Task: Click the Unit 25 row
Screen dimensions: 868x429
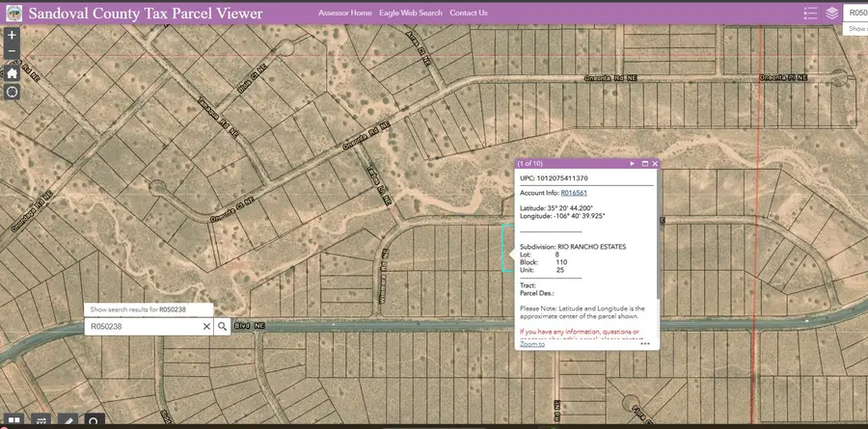Action: tap(542, 270)
